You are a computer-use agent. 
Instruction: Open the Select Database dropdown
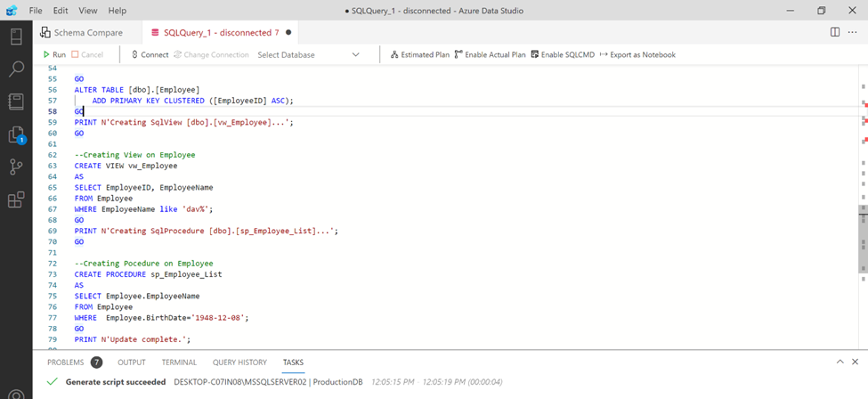click(308, 54)
